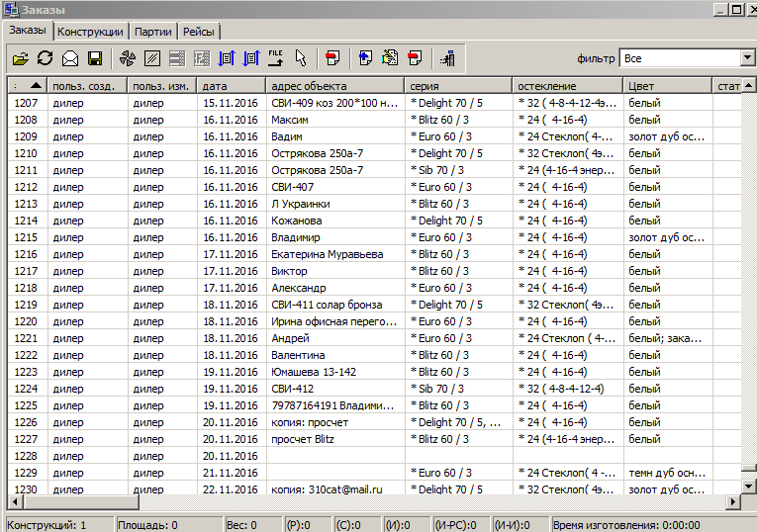This screenshot has width=757, height=532.
Task: Click the edit document pencil icon
Action: pos(390,58)
